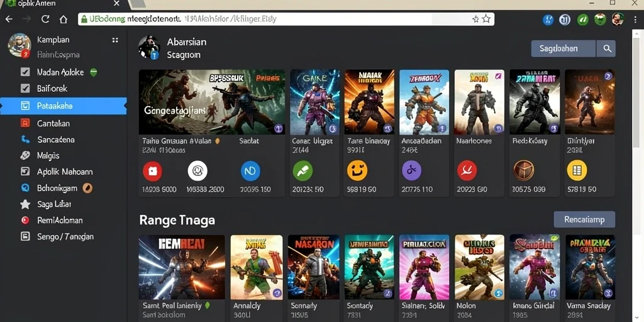Toggle the Madan Aoloke checkbox

[x=25, y=72]
